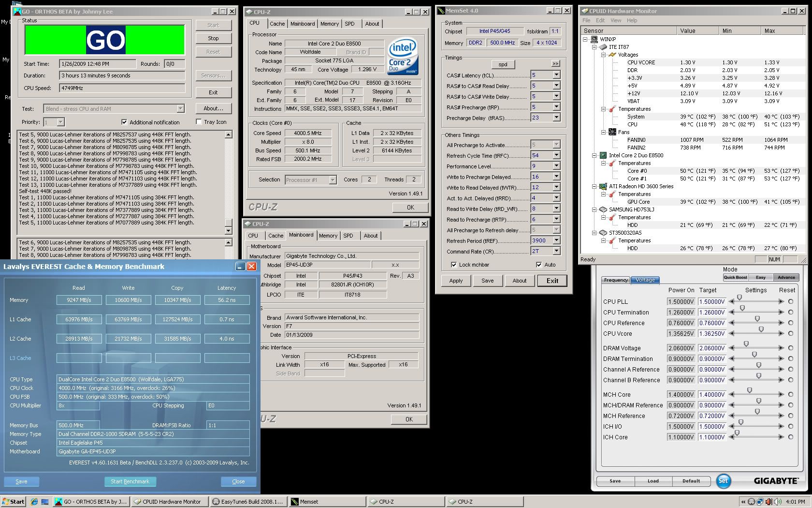Toggle the Auto checkbox in MemSet
812x508 pixels.
(539, 265)
